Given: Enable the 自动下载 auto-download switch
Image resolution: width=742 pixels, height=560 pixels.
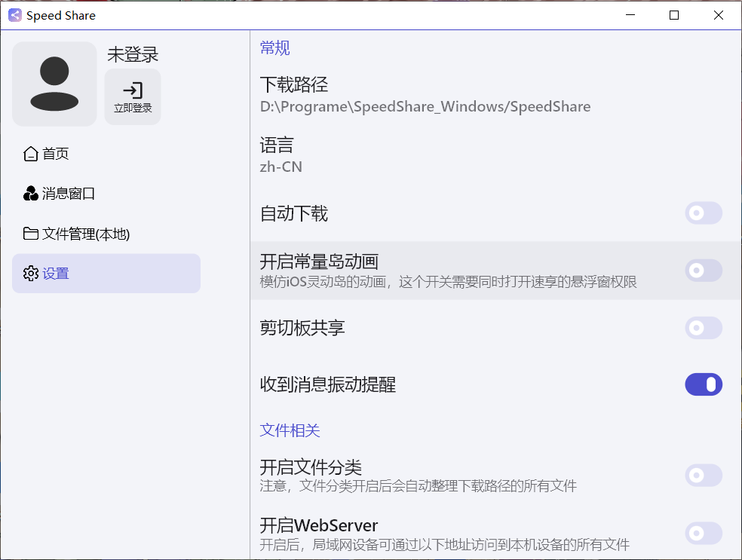Looking at the screenshot, I should tap(703, 213).
